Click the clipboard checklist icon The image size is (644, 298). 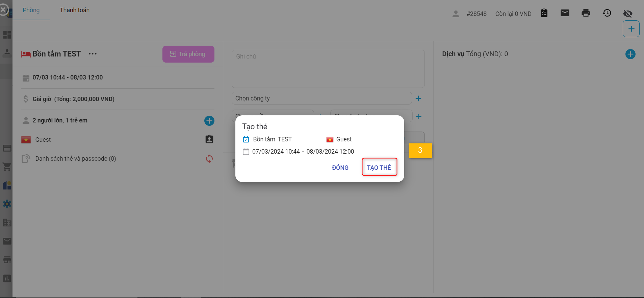coord(544,13)
